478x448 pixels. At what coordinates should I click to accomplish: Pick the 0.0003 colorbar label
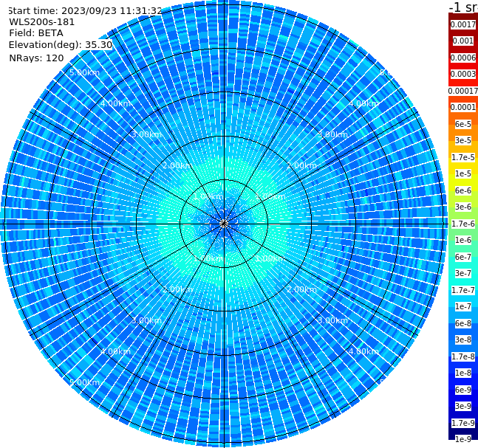click(x=463, y=74)
